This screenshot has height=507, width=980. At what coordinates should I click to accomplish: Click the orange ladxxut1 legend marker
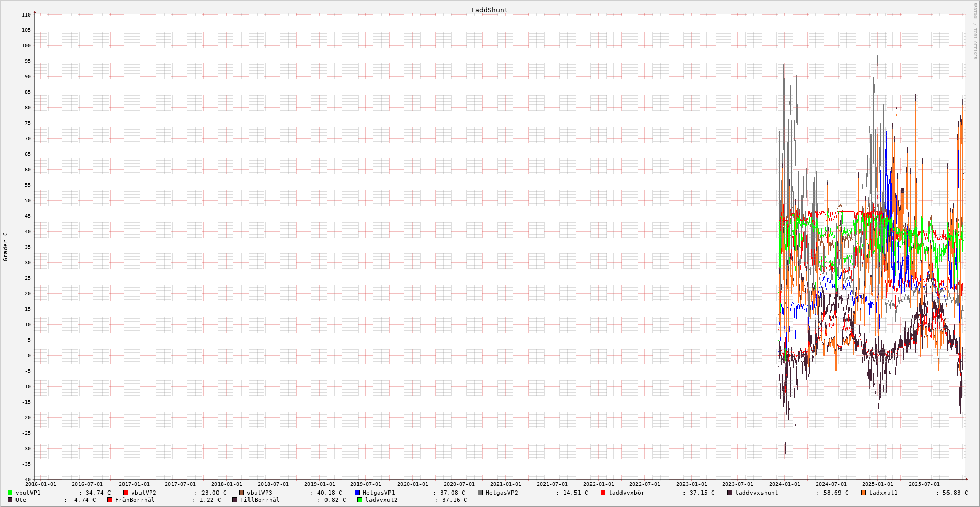[864, 493]
